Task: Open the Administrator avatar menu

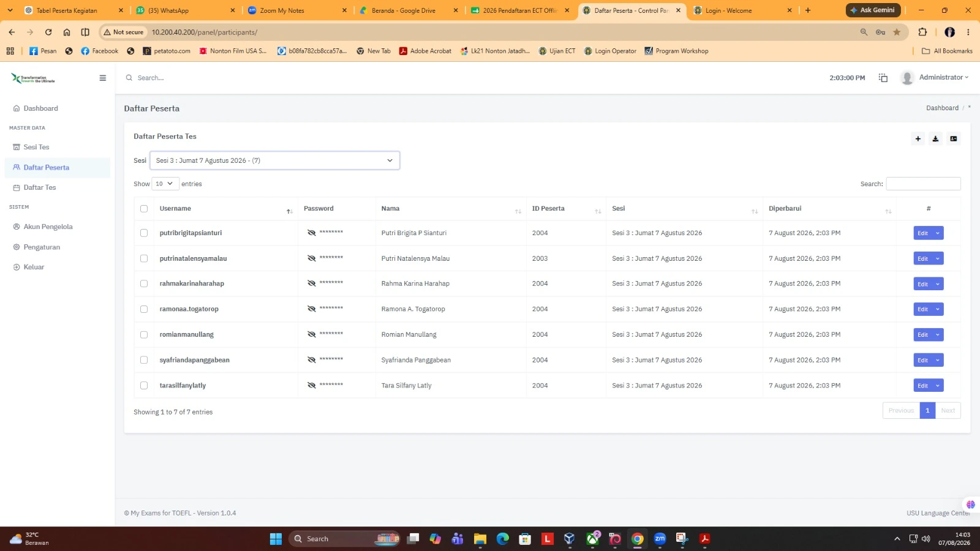Action: coord(935,78)
